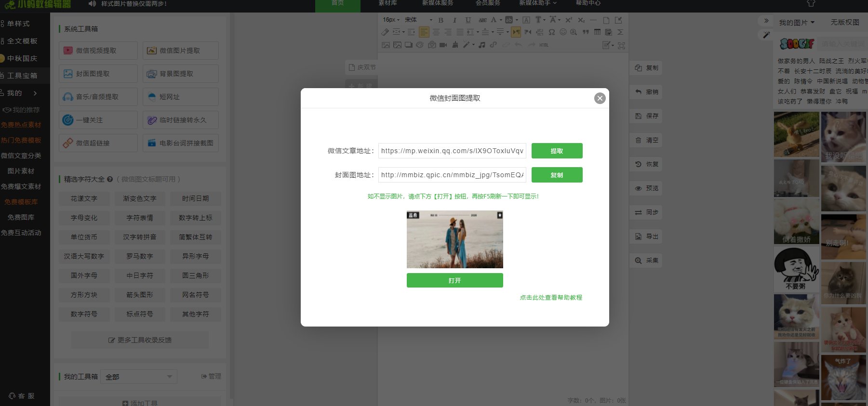868x406 pixels.
Task: Click the format brush icon
Action: pyautogui.click(x=455, y=45)
